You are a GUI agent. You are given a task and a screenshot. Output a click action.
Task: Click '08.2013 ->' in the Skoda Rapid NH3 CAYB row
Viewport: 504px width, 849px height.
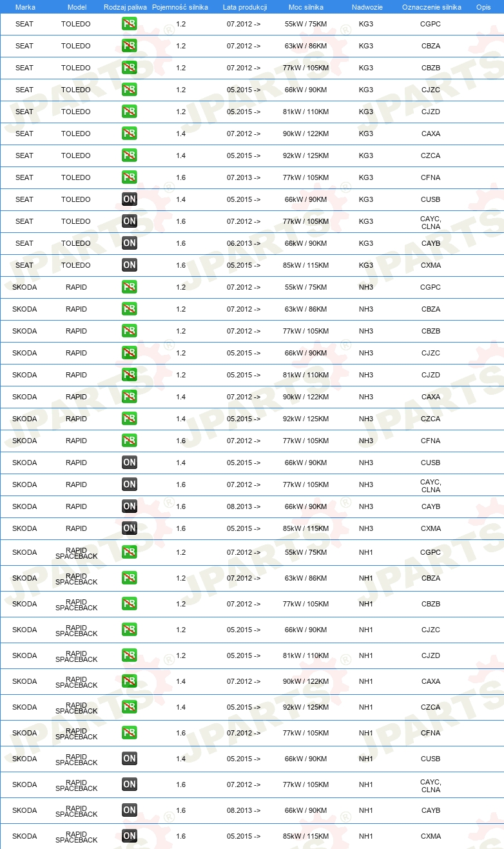pos(244,506)
